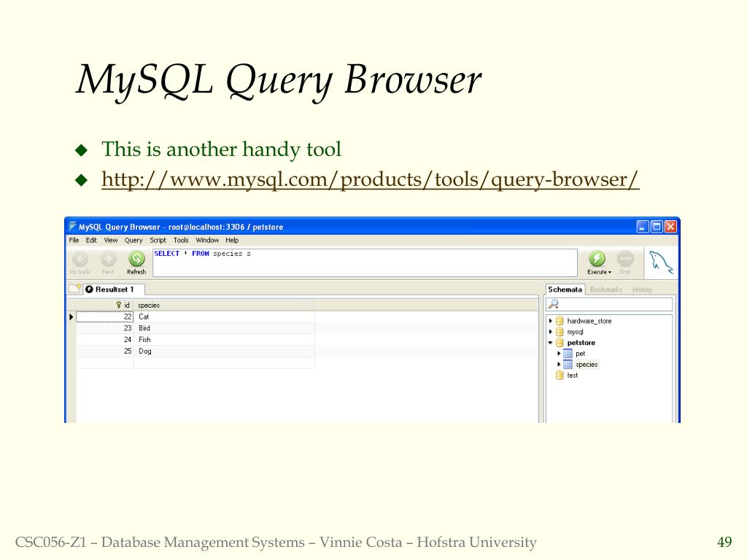Click the Next navigation button

click(x=108, y=262)
